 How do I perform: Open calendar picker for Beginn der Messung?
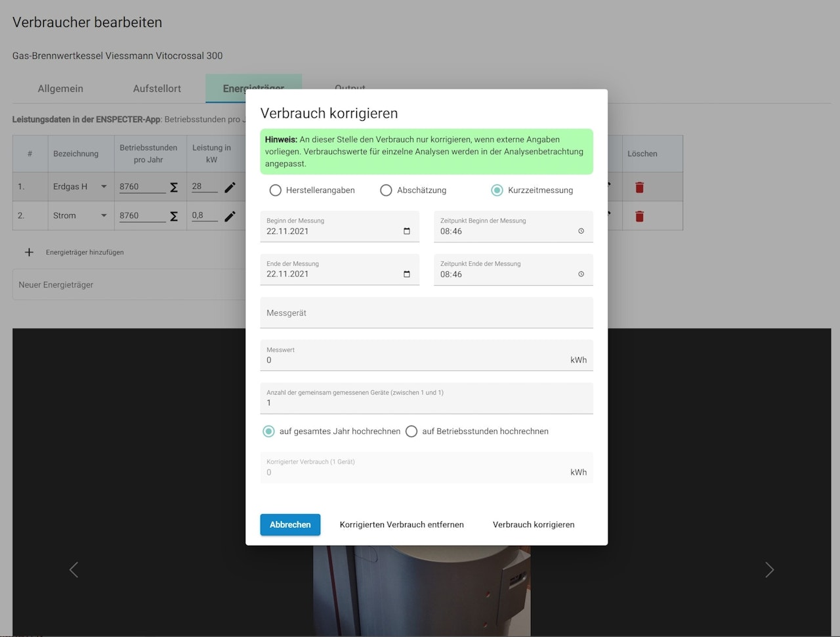coord(407,231)
